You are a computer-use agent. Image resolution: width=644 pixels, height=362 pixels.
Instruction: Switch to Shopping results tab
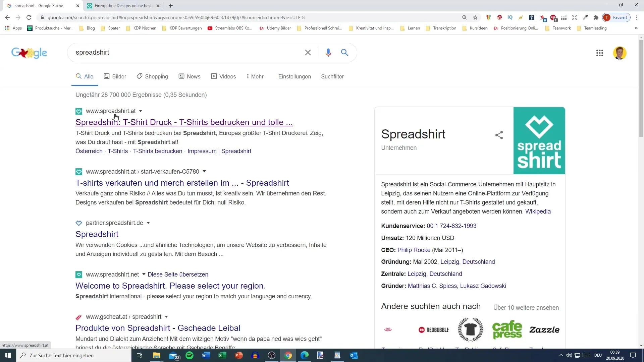pyautogui.click(x=152, y=76)
